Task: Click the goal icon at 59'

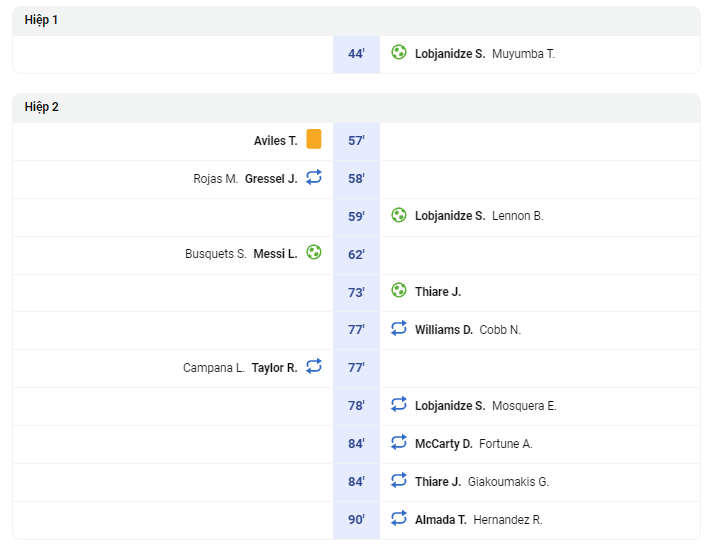Action: [398, 215]
